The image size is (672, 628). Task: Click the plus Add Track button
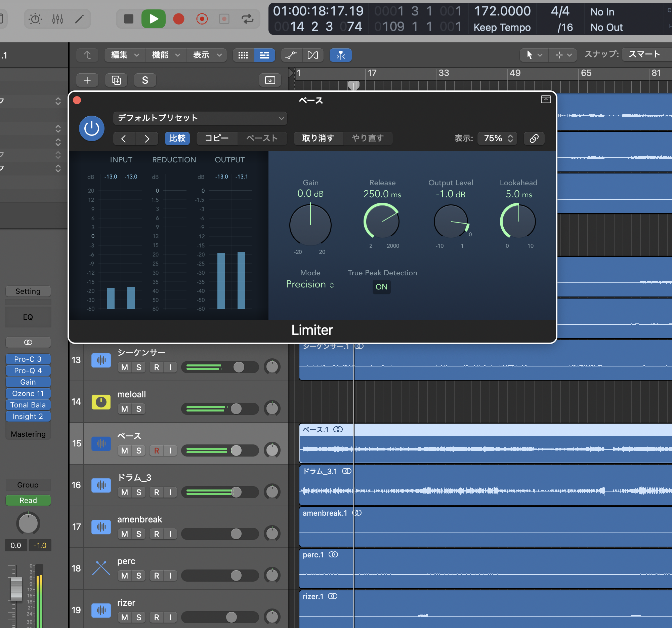click(x=87, y=80)
